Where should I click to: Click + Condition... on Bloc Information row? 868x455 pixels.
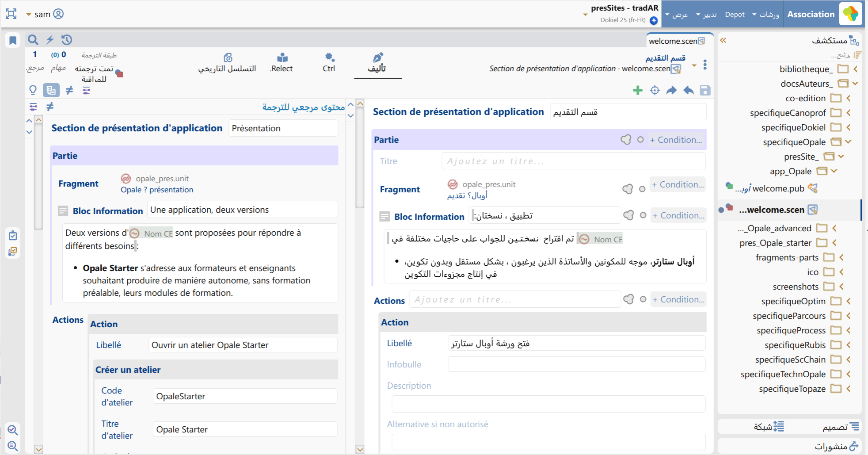pos(678,215)
